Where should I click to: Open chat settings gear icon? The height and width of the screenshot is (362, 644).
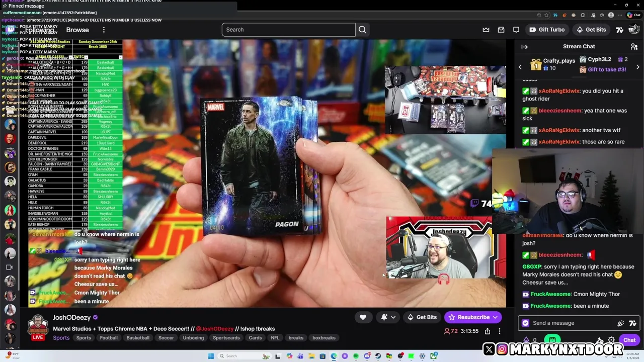(x=611, y=340)
